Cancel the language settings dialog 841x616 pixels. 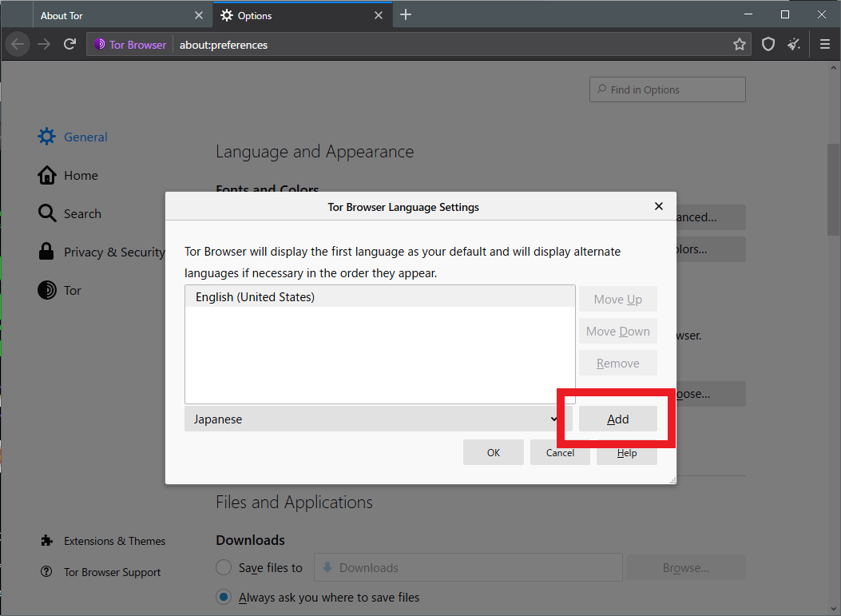(560, 452)
